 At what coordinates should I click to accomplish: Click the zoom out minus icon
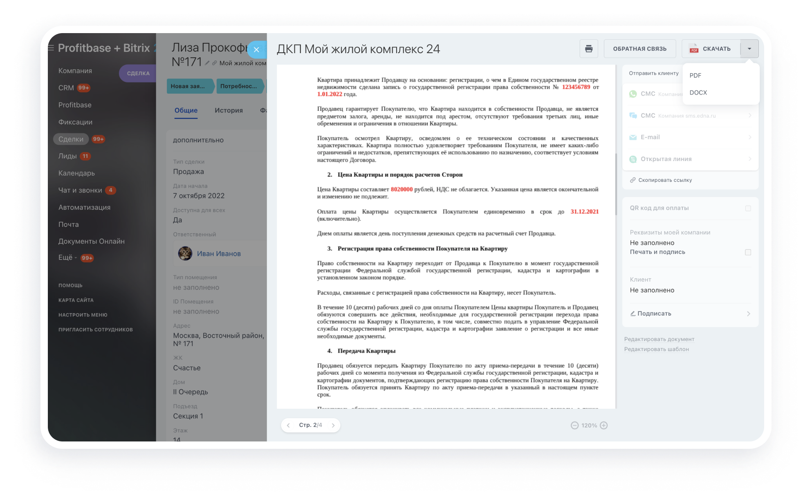point(574,426)
